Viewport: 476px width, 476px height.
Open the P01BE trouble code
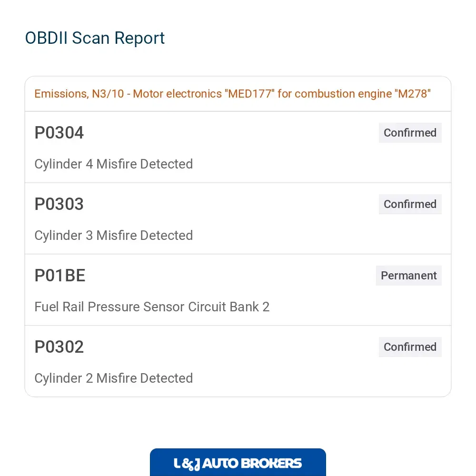point(60,275)
